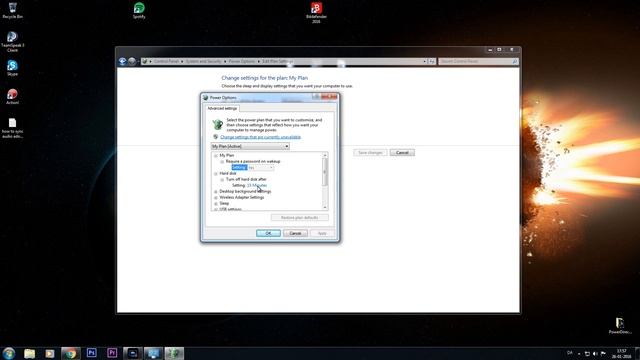Select the Skype desktop icon
This screenshot has height=360, width=640.
13,68
